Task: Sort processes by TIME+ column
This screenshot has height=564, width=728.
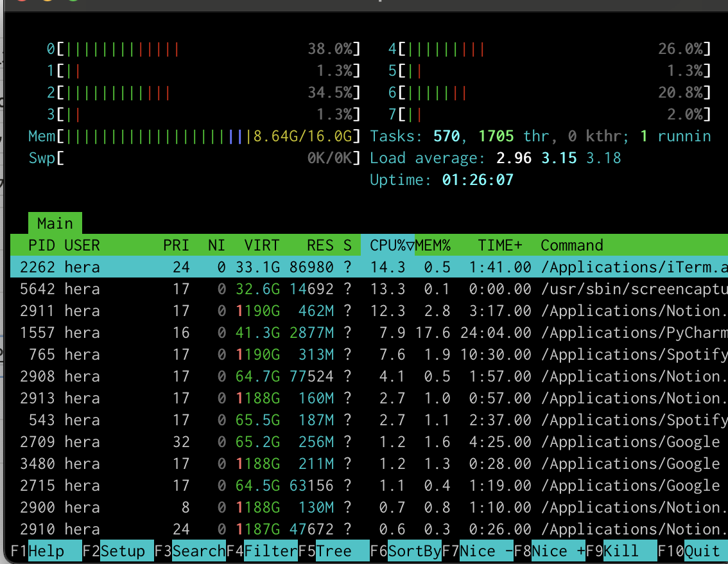Action: click(x=499, y=245)
